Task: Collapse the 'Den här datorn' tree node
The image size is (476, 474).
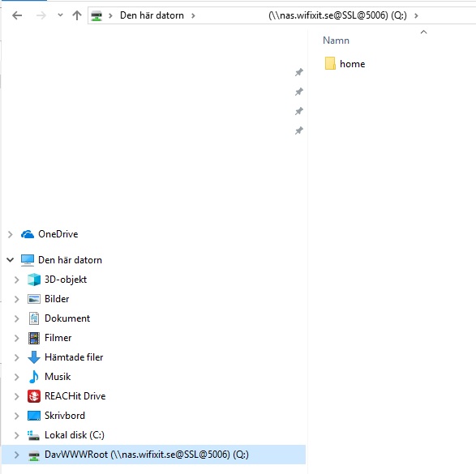Action: 10,260
